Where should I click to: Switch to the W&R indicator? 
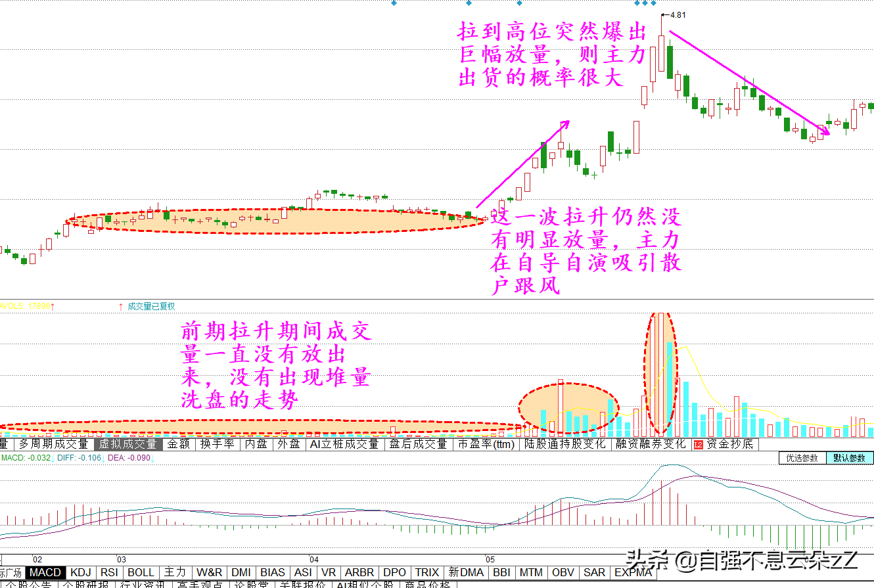(x=210, y=572)
